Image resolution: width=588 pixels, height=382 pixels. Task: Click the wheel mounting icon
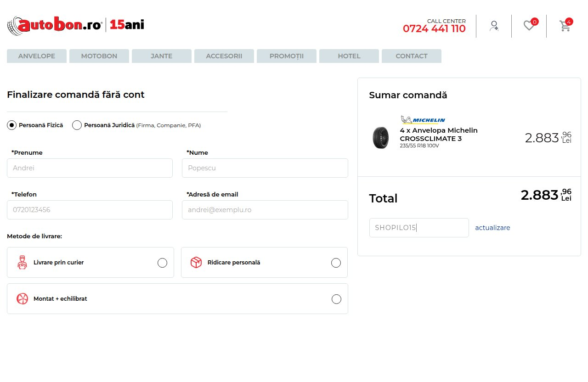(22, 299)
